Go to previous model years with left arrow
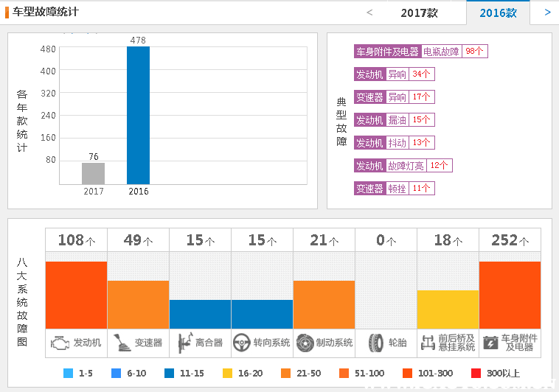559x392 pixels. (369, 13)
